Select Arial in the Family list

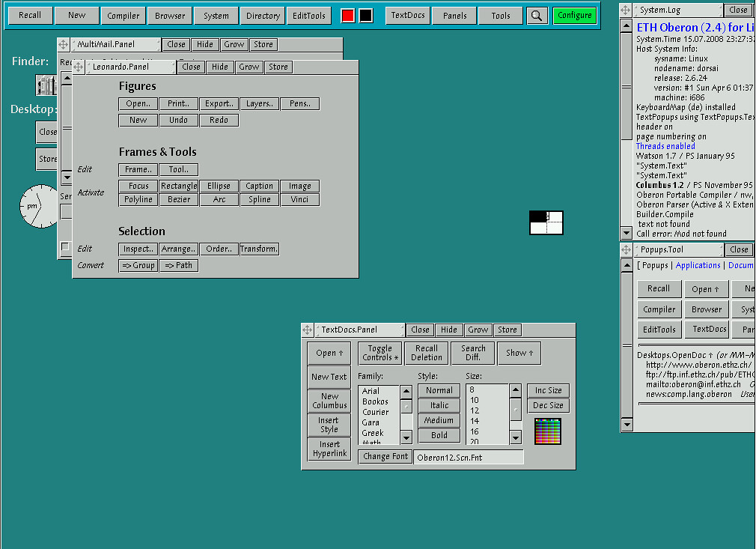click(x=371, y=391)
